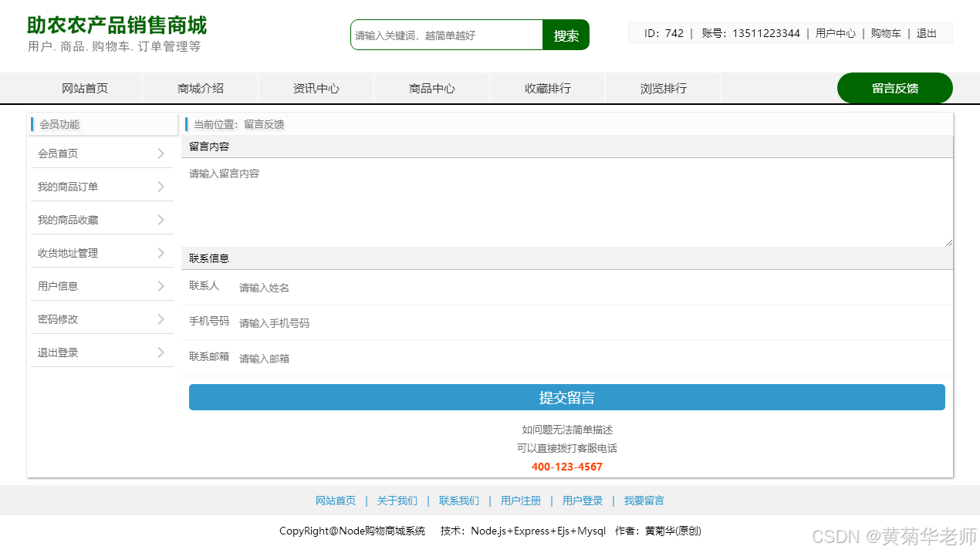Click the hotline number 400-123-4567

(x=567, y=467)
